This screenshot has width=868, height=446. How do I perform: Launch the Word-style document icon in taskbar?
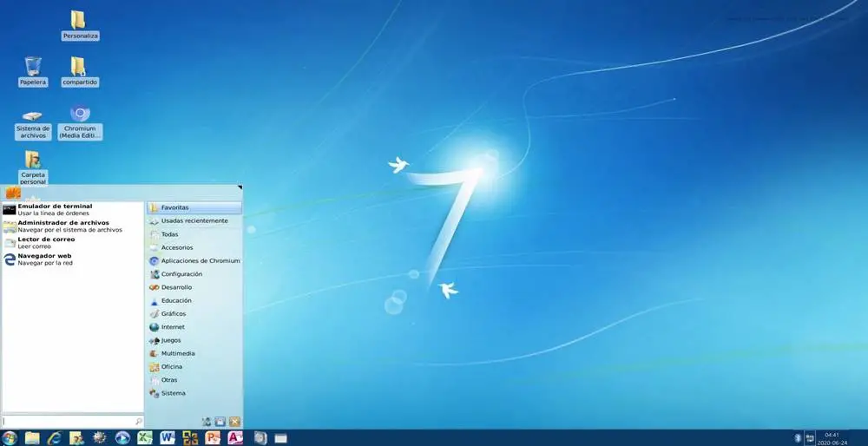coord(168,438)
